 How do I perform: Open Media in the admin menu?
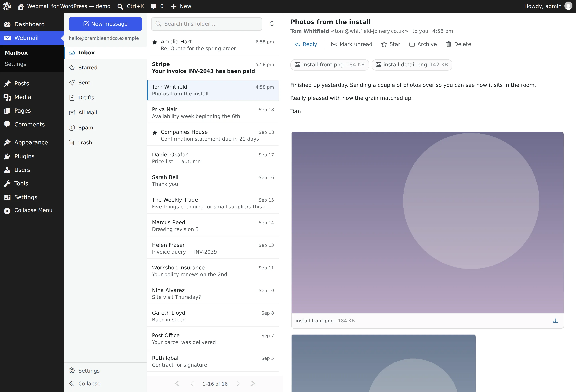(32, 97)
